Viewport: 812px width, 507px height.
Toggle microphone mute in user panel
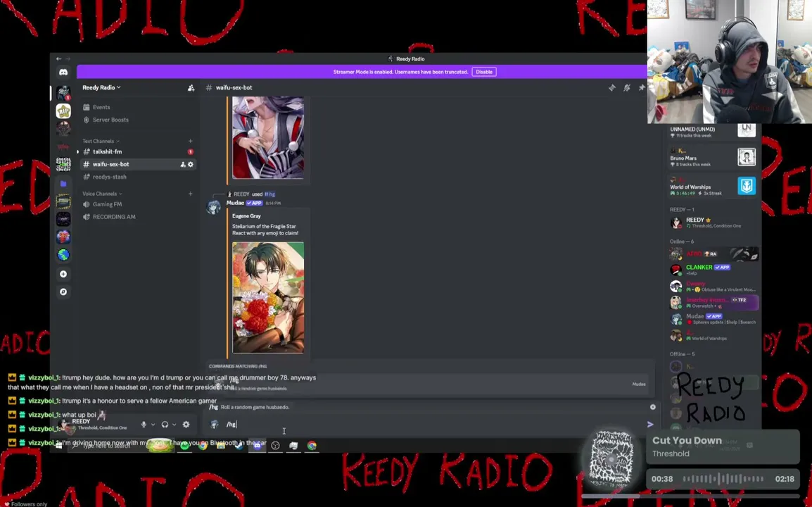point(144,425)
